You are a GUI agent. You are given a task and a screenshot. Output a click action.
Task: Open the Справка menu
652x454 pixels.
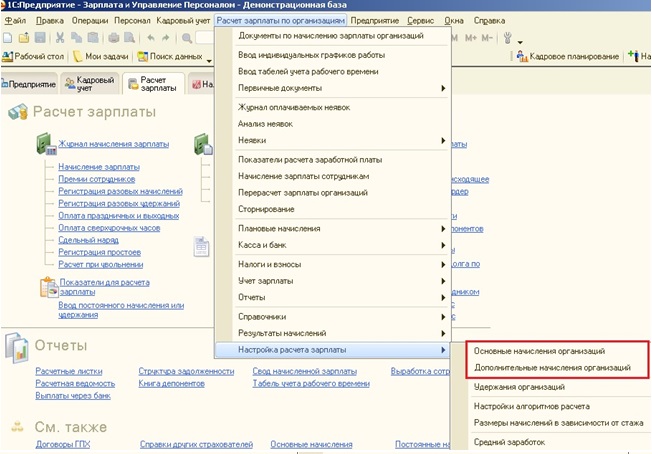489,20
